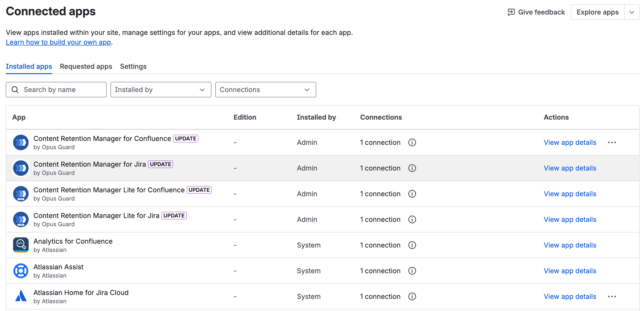Click the Atlassian Assist app icon
This screenshot has width=644, height=311.
pyautogui.click(x=21, y=271)
